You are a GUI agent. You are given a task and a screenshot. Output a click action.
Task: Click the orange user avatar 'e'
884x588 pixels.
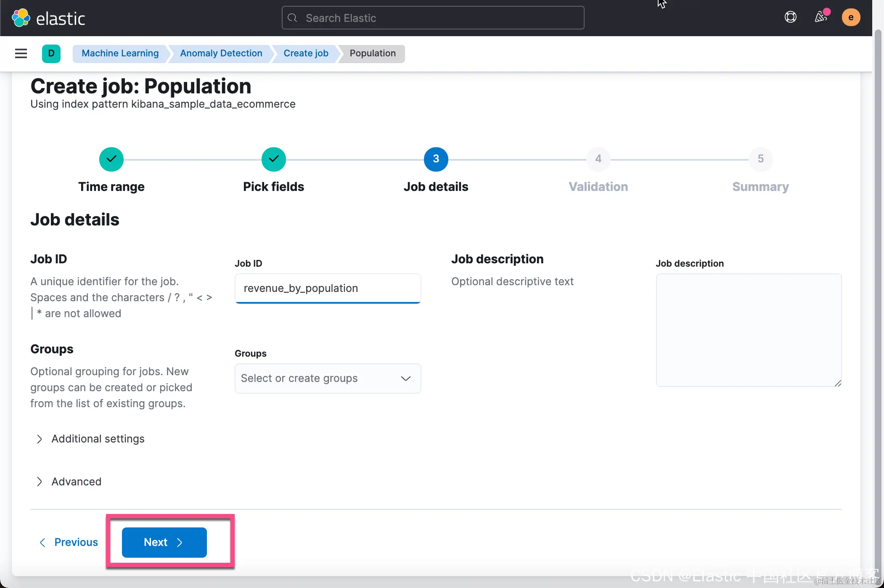pos(851,17)
